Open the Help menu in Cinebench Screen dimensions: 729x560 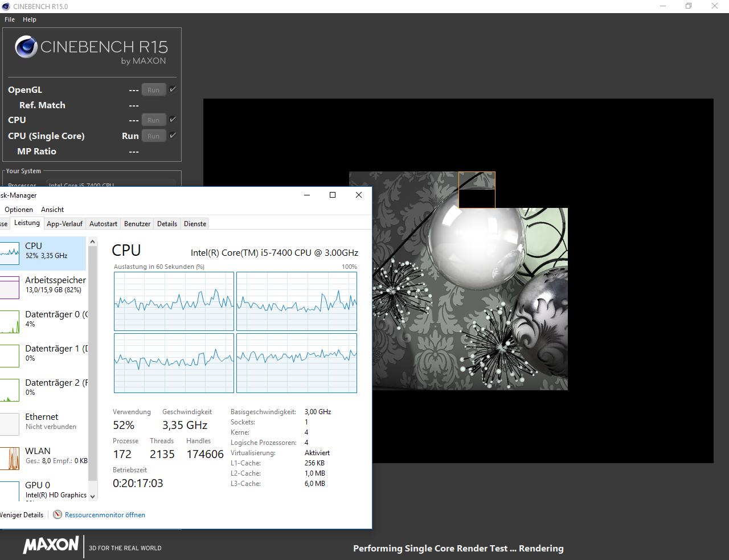point(30,19)
